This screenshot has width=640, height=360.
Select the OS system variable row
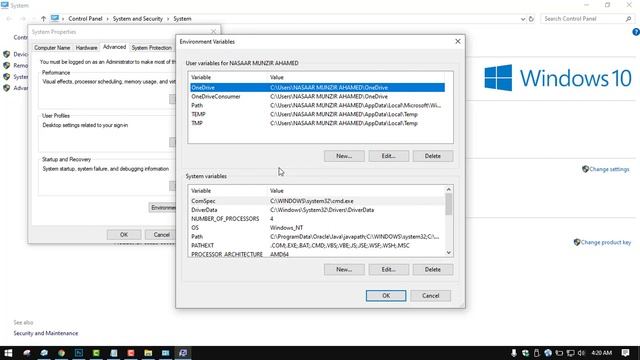pyautogui.click(x=317, y=228)
